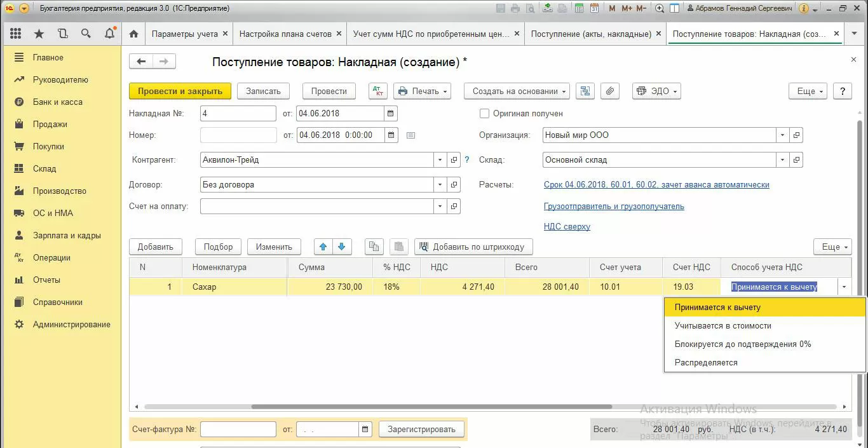Expand Создать на основании menu

516,91
